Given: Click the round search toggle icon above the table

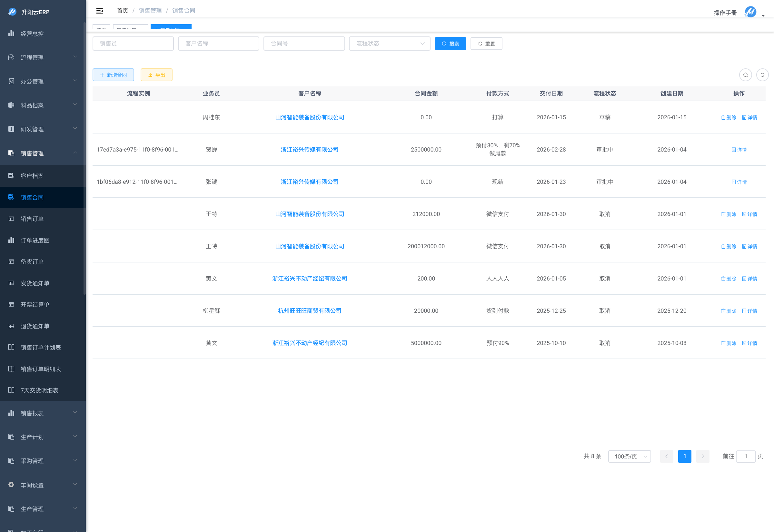Looking at the screenshot, I should (745, 75).
